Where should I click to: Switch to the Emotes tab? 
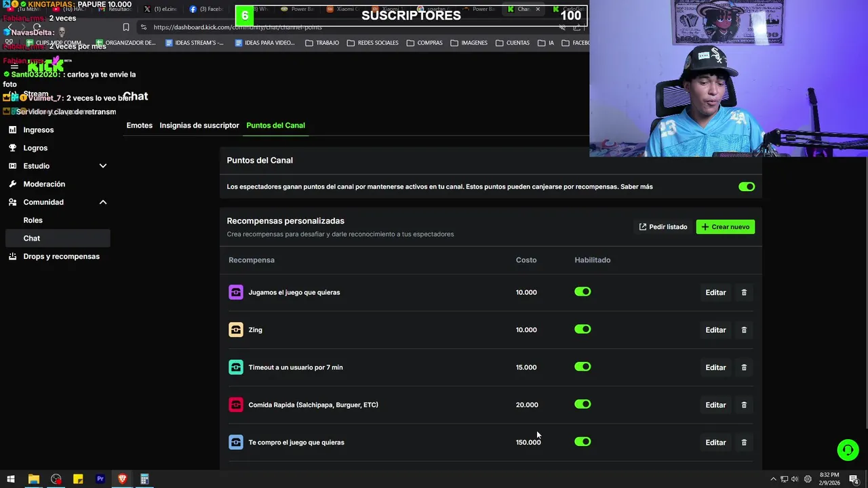[139, 125]
